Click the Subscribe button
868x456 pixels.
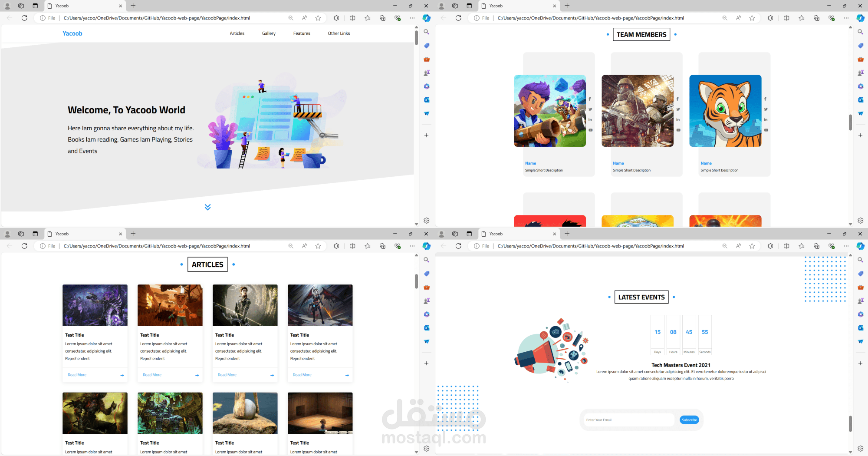click(689, 420)
